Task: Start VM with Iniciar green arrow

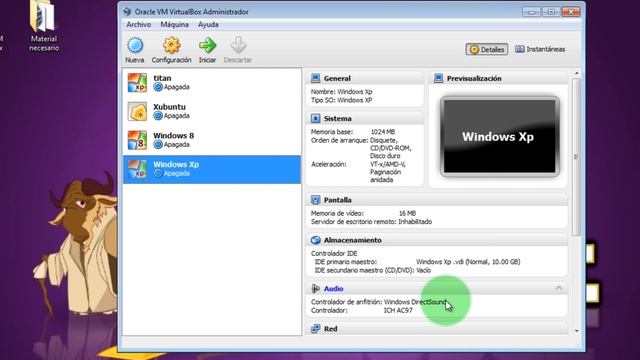Action: click(207, 45)
